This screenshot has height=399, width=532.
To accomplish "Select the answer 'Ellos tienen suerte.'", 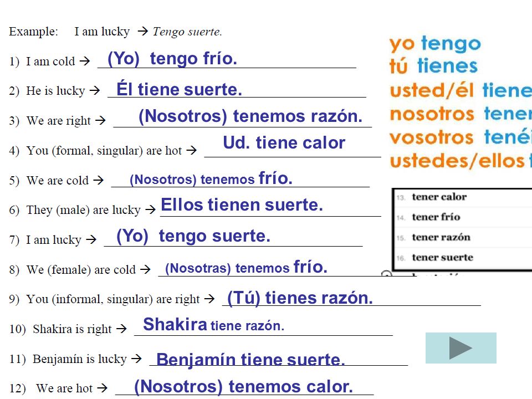I will point(242,204).
